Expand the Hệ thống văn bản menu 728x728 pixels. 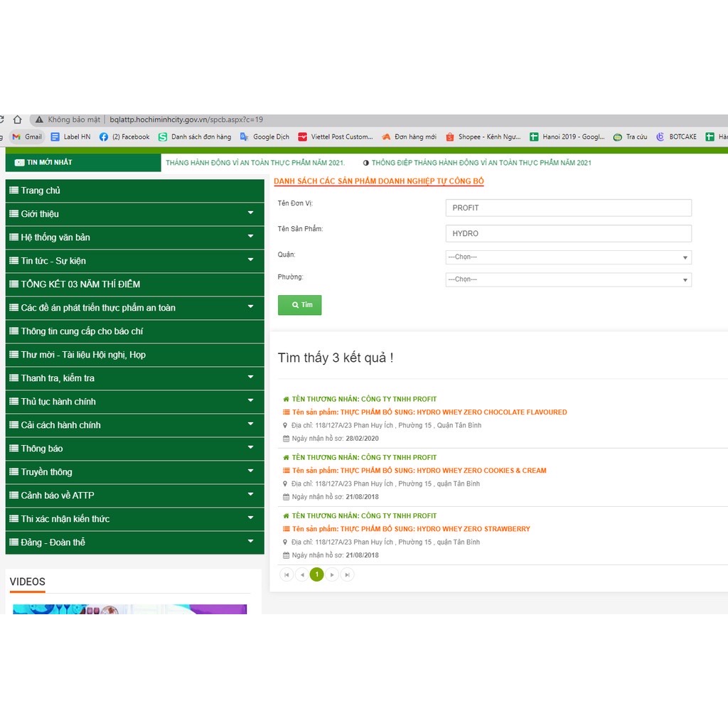pos(134,237)
